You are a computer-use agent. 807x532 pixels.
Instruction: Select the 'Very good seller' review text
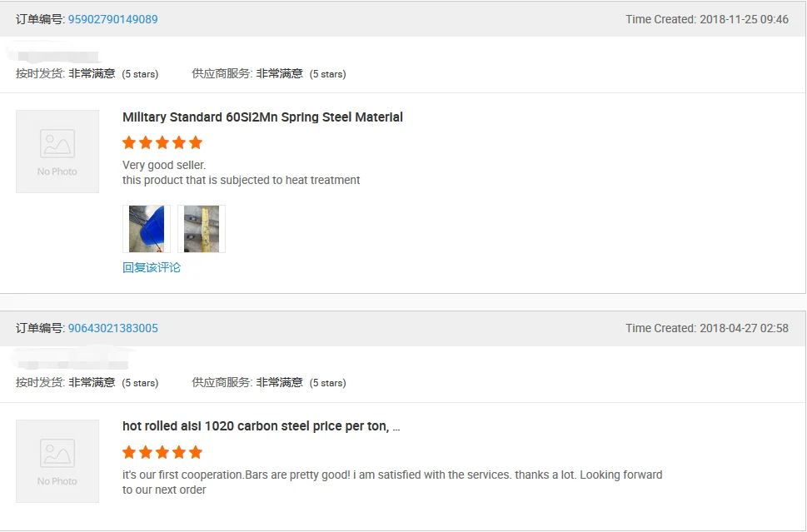pyautogui.click(x=164, y=165)
